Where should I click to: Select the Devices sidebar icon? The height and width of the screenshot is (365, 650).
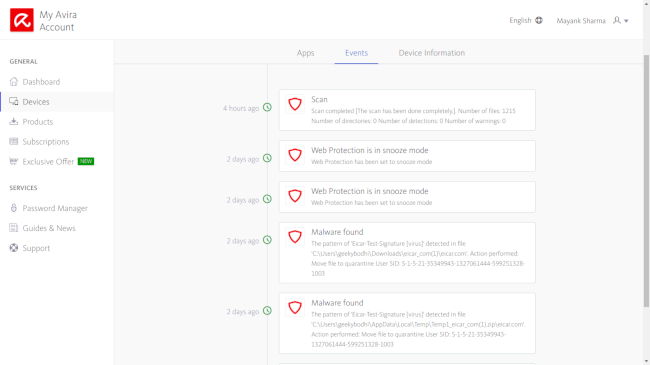(x=14, y=101)
